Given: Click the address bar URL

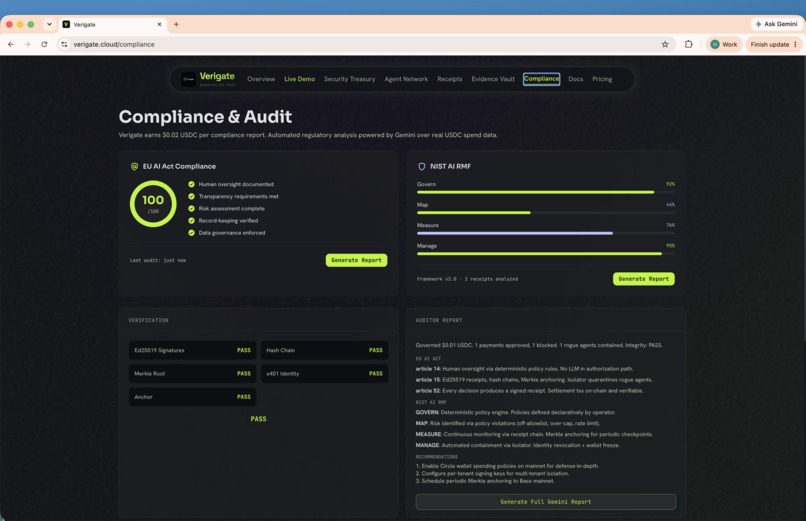Looking at the screenshot, I should (114, 44).
